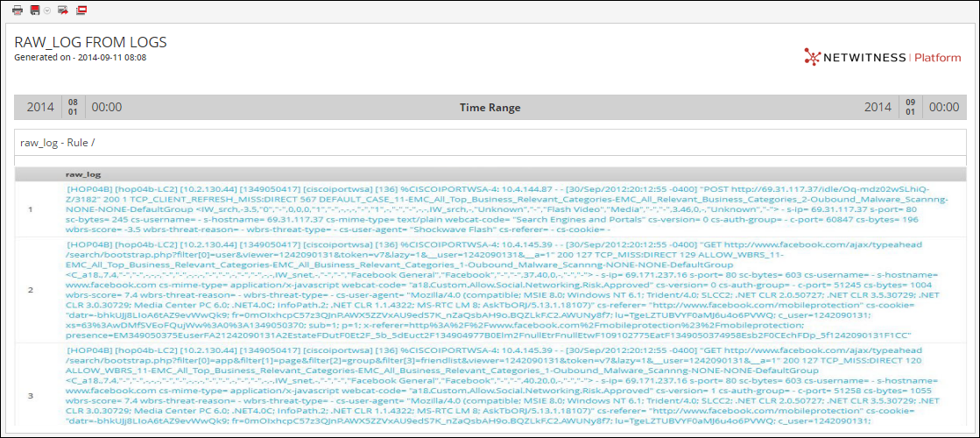
Task: Open the save options dropdown arrow
Action: (47, 11)
